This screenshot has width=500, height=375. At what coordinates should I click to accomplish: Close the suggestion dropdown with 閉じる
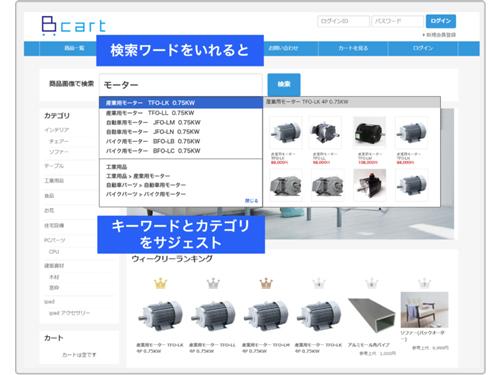click(x=252, y=201)
